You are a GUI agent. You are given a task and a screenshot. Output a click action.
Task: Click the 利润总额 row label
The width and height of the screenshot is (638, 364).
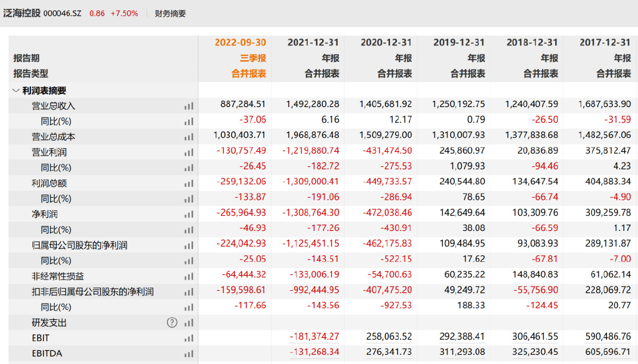(x=49, y=183)
